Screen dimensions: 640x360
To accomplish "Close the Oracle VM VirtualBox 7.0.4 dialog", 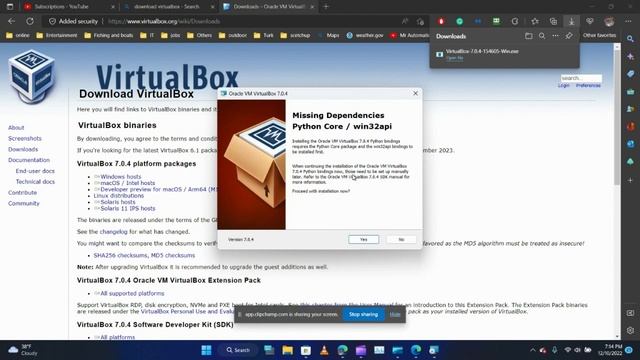I will (415, 93).
